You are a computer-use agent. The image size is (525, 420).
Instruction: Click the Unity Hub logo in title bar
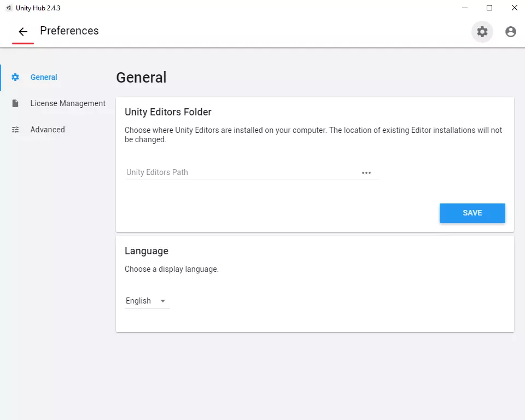pyautogui.click(x=8, y=8)
